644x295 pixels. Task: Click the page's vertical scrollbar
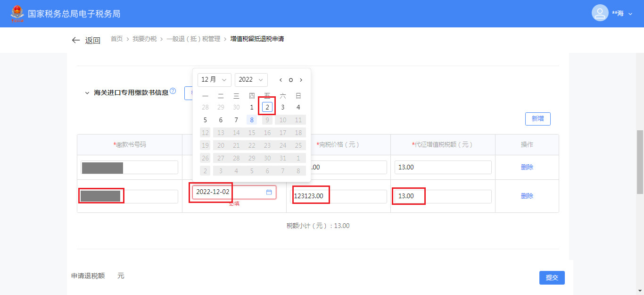tap(640, 162)
